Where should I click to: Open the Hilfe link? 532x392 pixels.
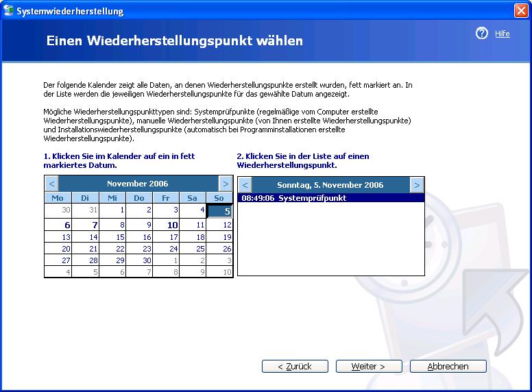502,34
